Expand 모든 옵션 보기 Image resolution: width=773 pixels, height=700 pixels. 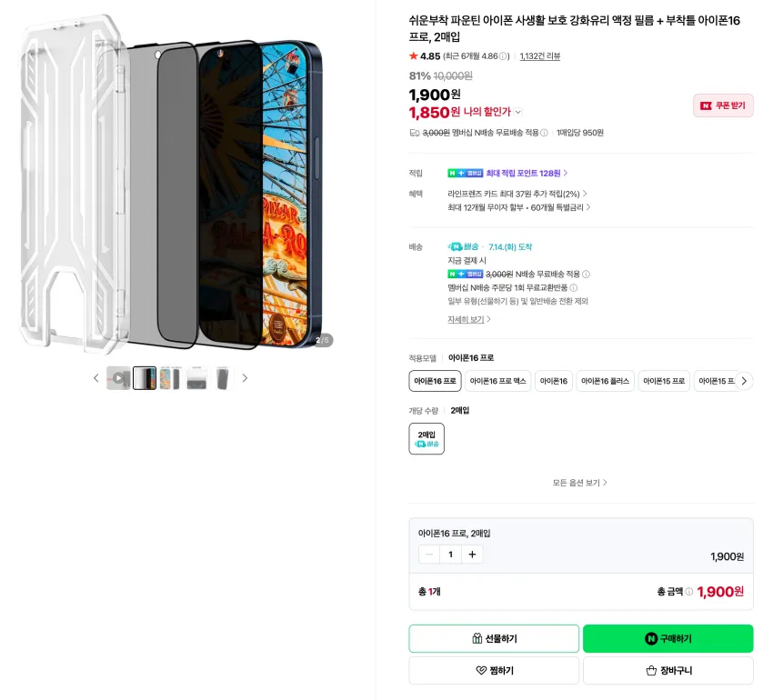580,483
